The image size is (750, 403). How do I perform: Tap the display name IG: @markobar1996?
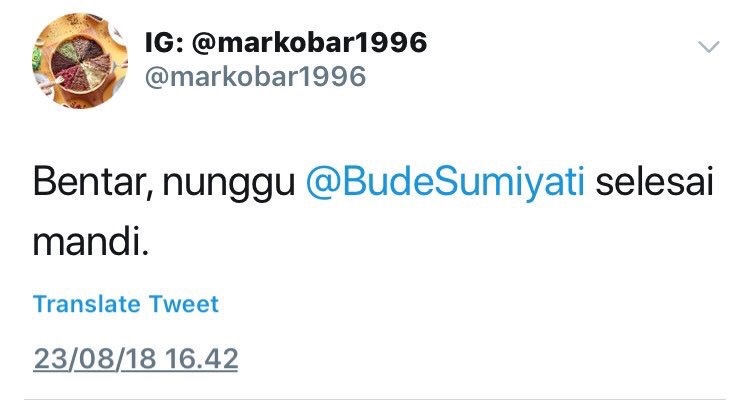click(x=286, y=42)
